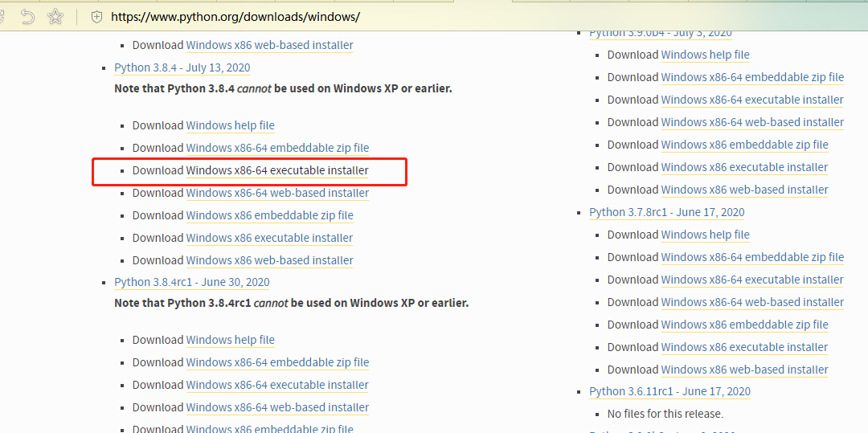The image size is (868, 433).
Task: Download x86 embeddable zip file for Python 3.9.0b4
Action: [744, 145]
